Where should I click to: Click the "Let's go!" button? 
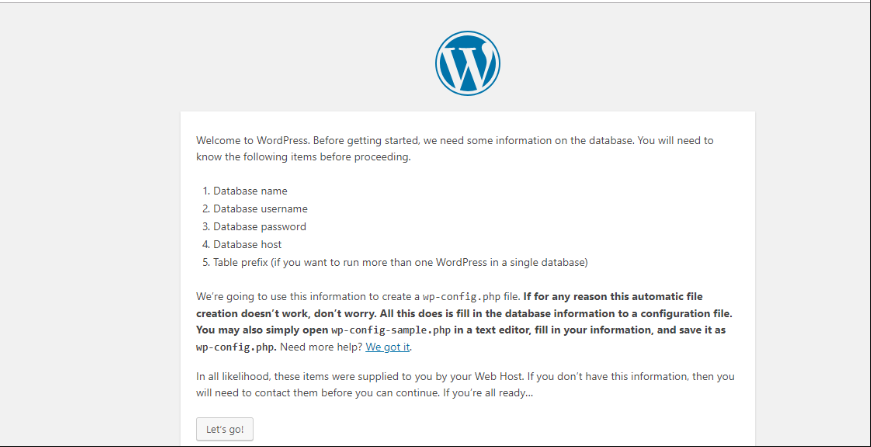(x=225, y=429)
